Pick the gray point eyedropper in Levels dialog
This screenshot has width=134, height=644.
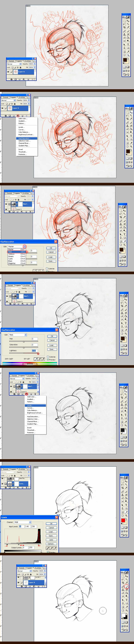point(52,548)
